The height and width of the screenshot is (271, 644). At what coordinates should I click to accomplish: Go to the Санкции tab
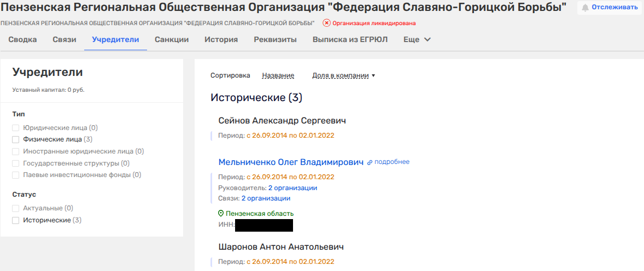[172, 40]
